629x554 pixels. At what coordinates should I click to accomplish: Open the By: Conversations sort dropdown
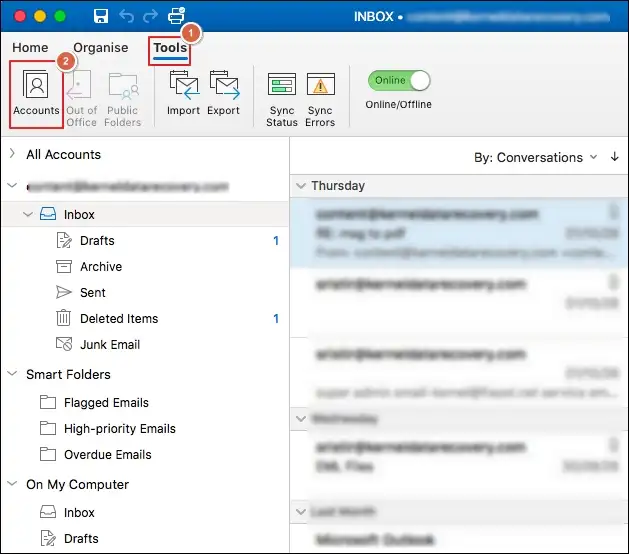point(536,158)
